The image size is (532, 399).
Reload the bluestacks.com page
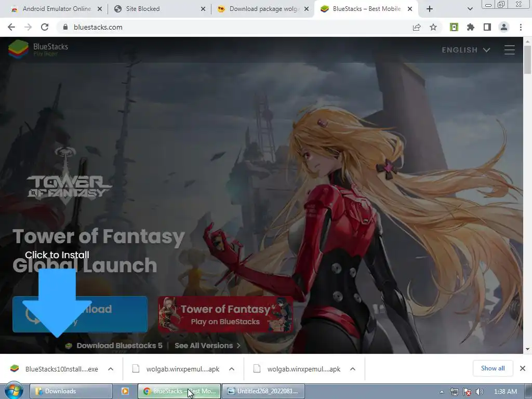click(x=45, y=27)
